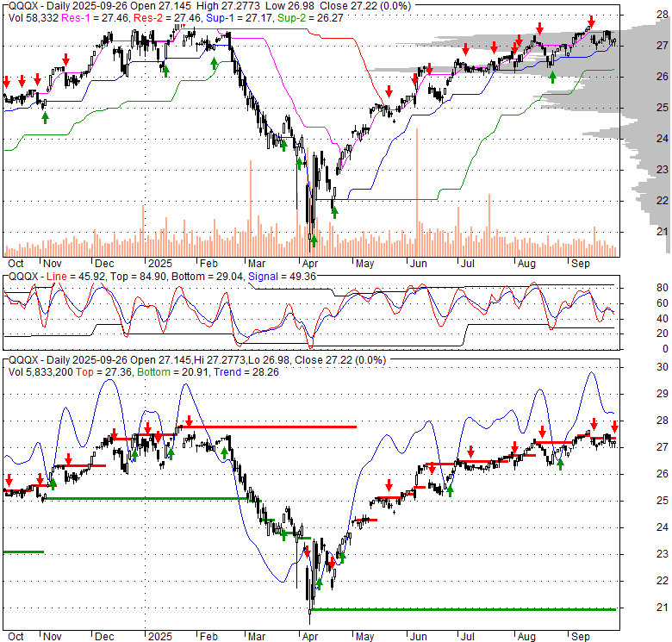The height and width of the screenshot is (642, 672).
Task: Click the Bottom = 29.04 oscillator label
Action: (207, 277)
